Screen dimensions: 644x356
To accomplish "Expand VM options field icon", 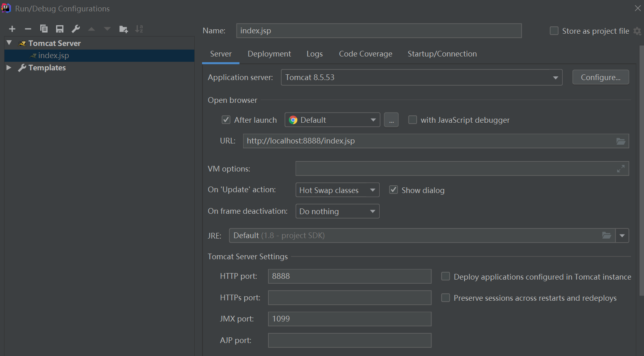I will (x=621, y=169).
